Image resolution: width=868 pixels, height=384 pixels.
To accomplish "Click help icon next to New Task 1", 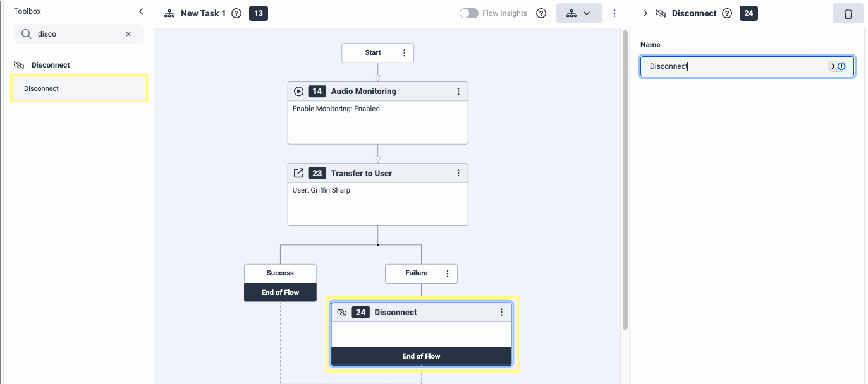I will point(236,13).
